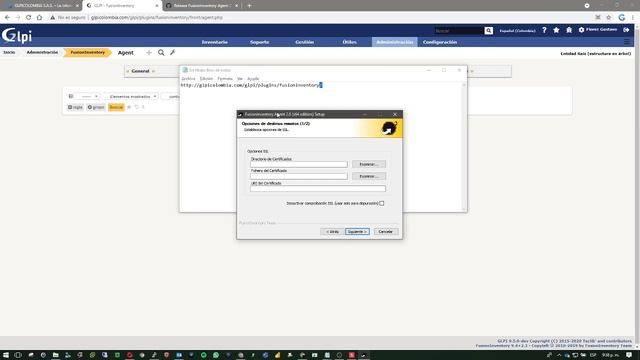The image size is (640, 360).
Task: Click the wrench icon in the breadcrumb bar
Action: tap(173, 53)
